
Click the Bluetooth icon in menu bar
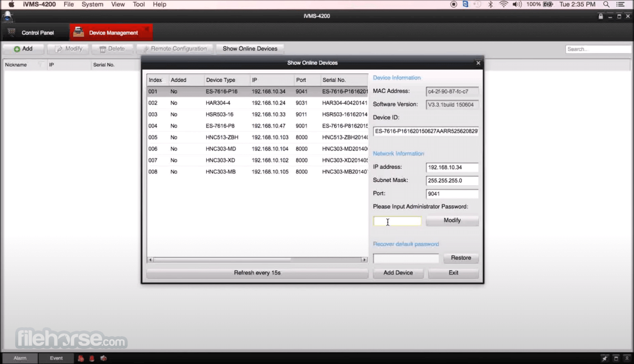490,4
